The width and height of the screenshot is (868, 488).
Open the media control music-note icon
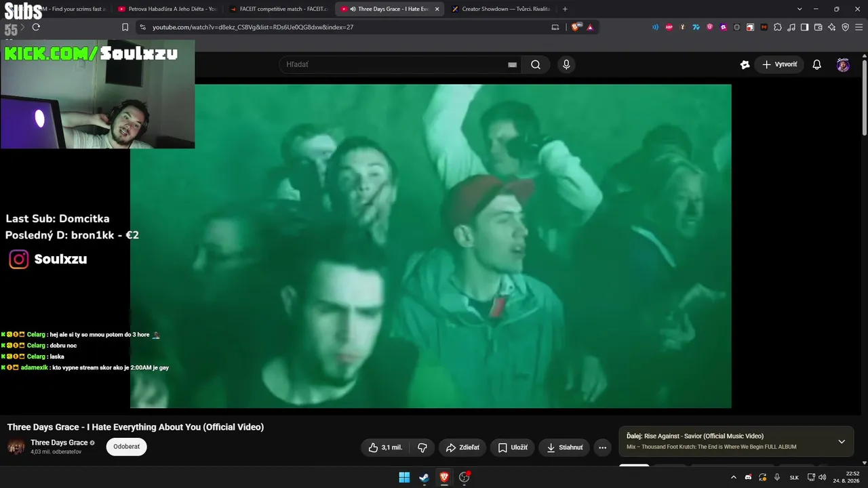tap(791, 27)
